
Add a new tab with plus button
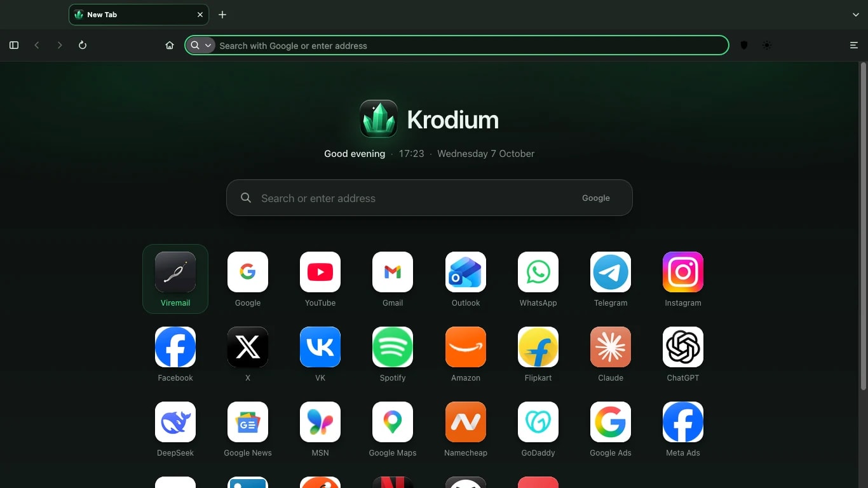point(222,15)
